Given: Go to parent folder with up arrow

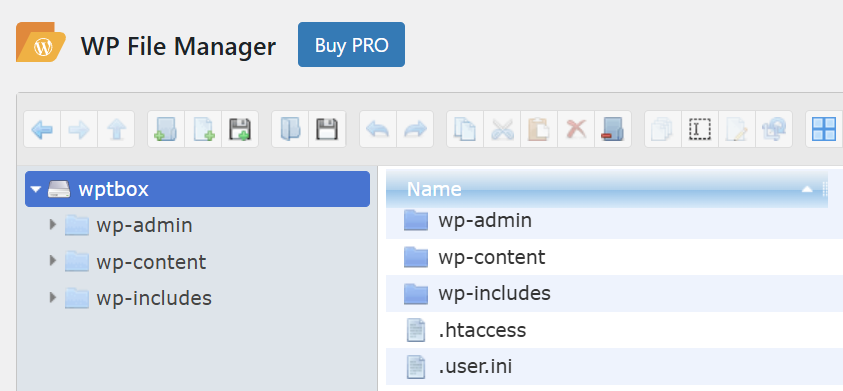Looking at the screenshot, I should click(116, 129).
